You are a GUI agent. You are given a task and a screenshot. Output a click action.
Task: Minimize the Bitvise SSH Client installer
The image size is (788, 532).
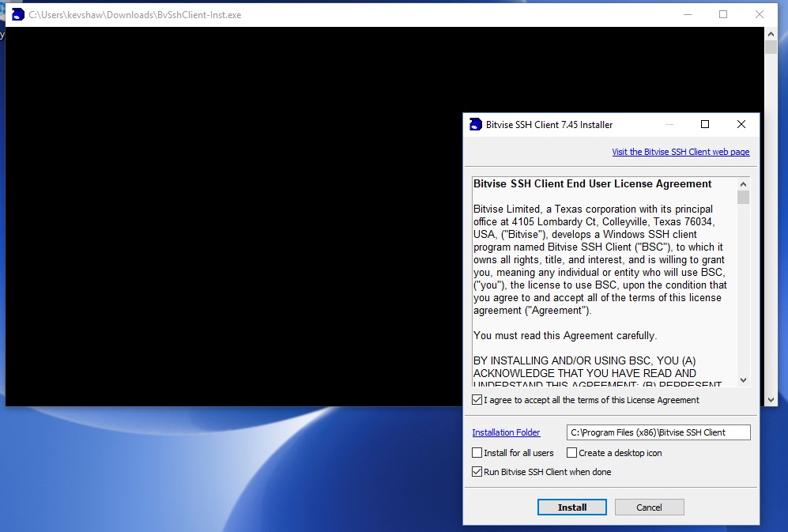[669, 124]
